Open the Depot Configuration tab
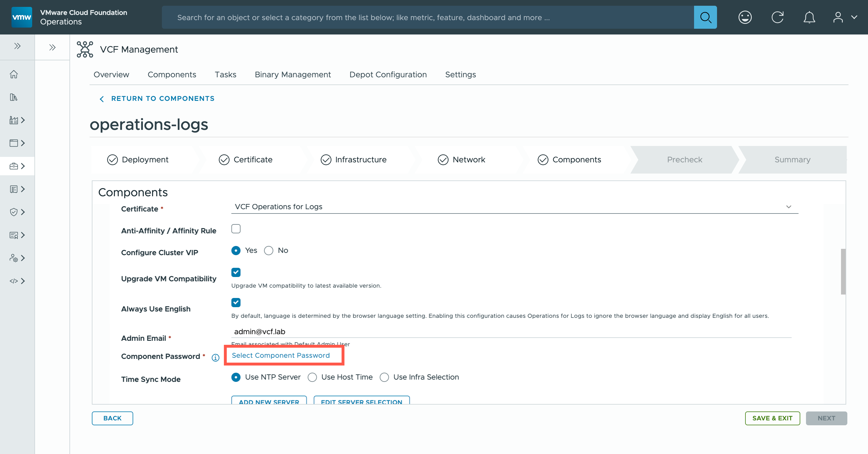The height and width of the screenshot is (454, 868). (388, 74)
